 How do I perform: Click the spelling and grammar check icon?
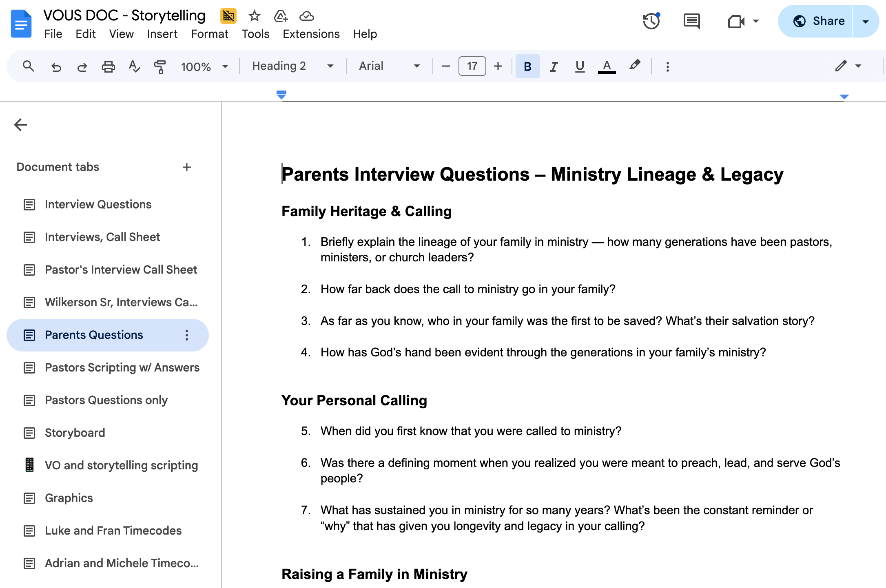[134, 66]
